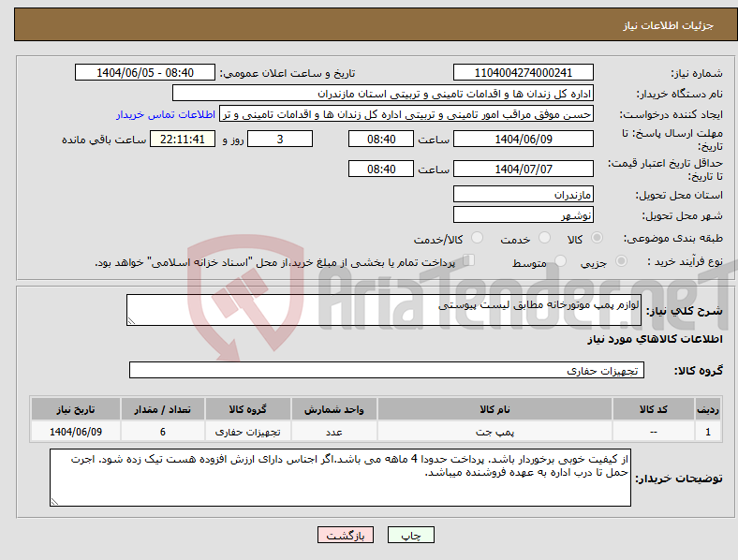Click the چاپ (print) button
Image resolution: width=738 pixels, height=560 pixels.
410,535
